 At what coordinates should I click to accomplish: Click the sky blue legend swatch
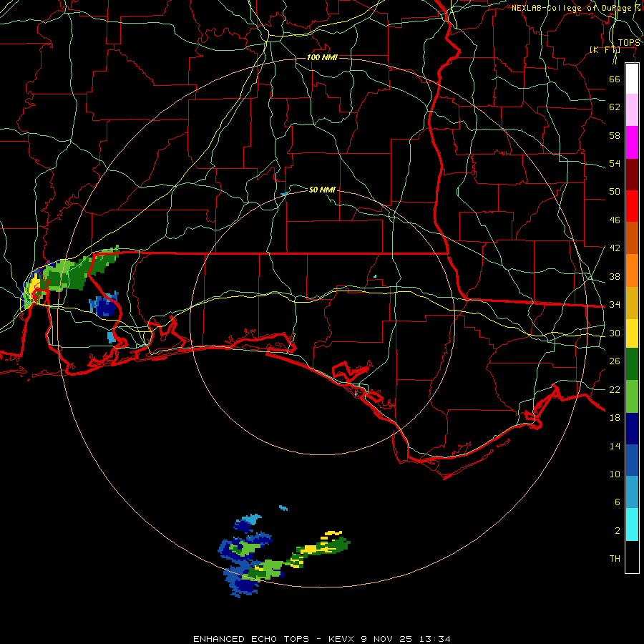pos(632,492)
